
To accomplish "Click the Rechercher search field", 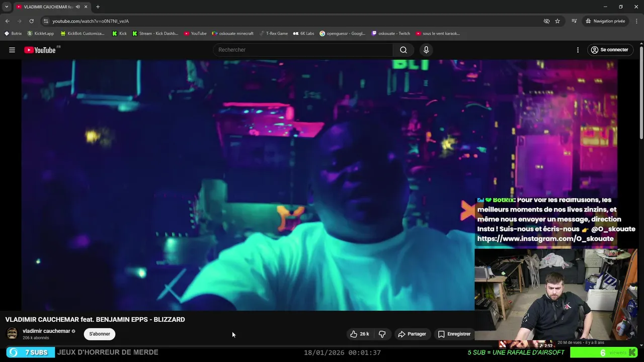I will pyautogui.click(x=303, y=50).
